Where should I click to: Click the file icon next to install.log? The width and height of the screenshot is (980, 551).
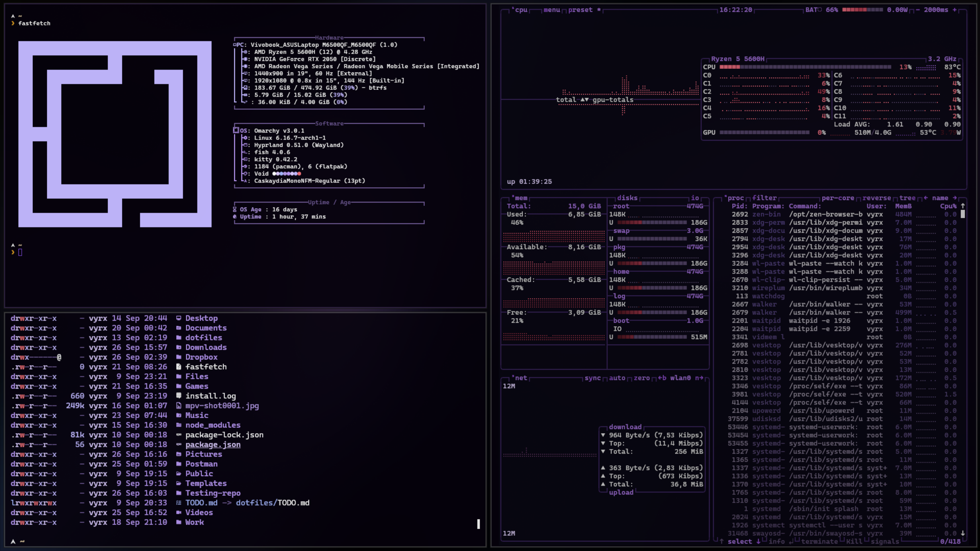(x=179, y=396)
